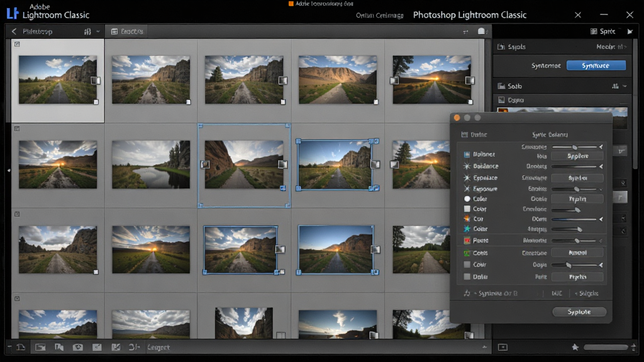Screen dimensions: 644x362
Task: Click the orange burst icon beside Cor
Action: pyautogui.click(x=467, y=219)
